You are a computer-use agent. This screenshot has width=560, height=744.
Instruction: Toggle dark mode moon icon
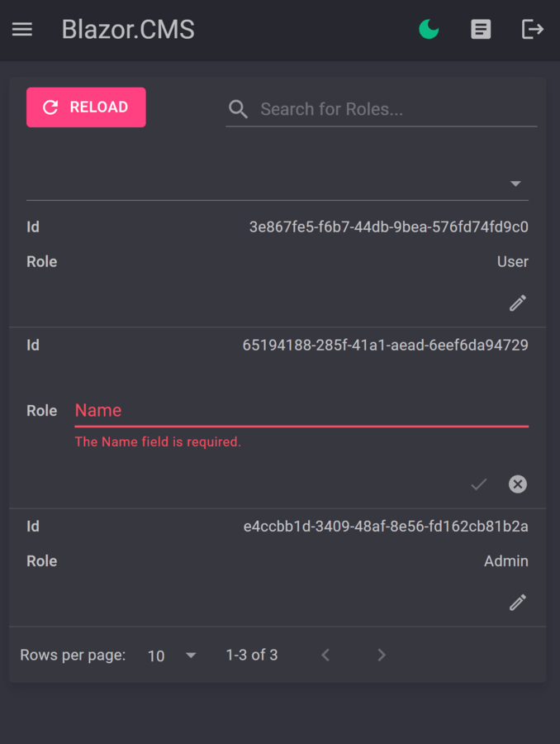(x=429, y=30)
